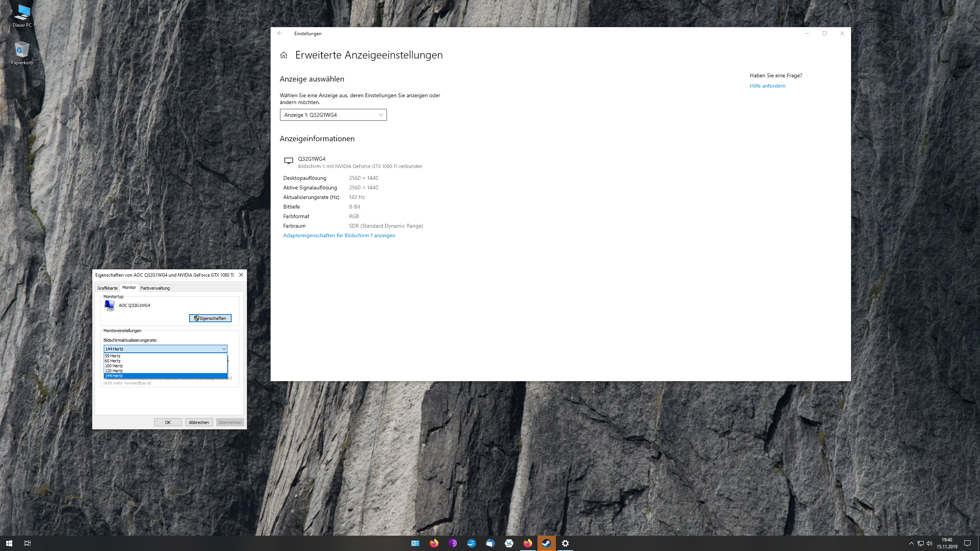Open the Tor Browser taskbar icon
This screenshot has width=980, height=551.
452,543
